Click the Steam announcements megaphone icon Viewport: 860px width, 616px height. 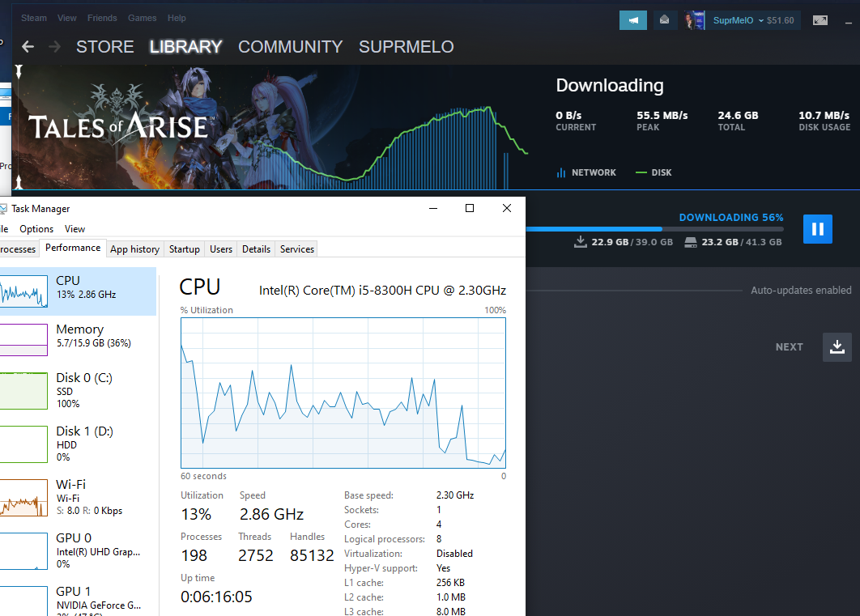[x=632, y=20]
